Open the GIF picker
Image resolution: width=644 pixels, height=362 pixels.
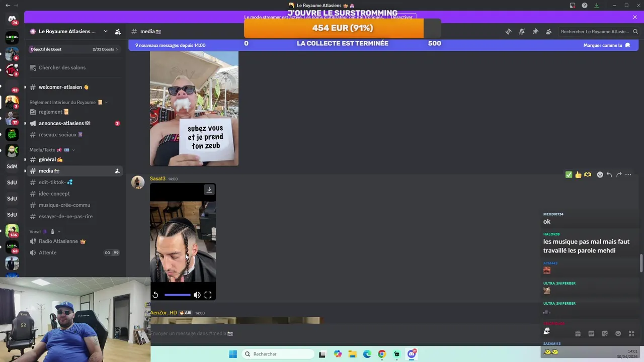[x=591, y=333]
